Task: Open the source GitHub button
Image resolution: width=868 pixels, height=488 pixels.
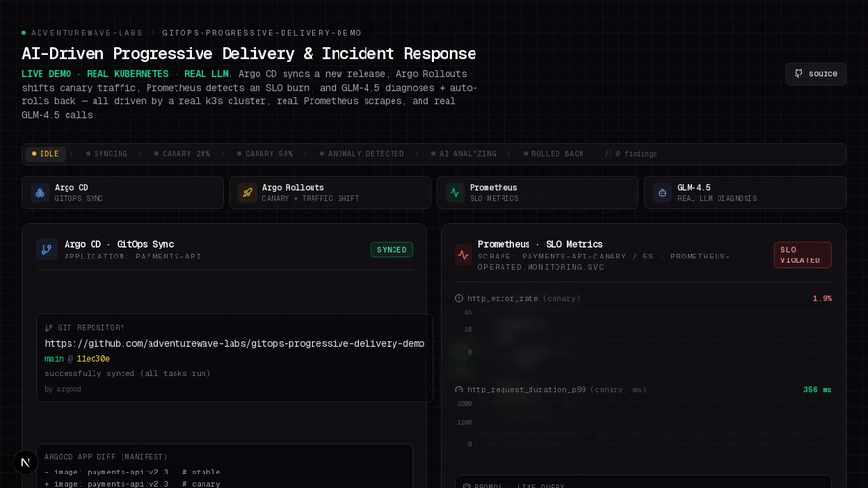Action: (x=815, y=73)
